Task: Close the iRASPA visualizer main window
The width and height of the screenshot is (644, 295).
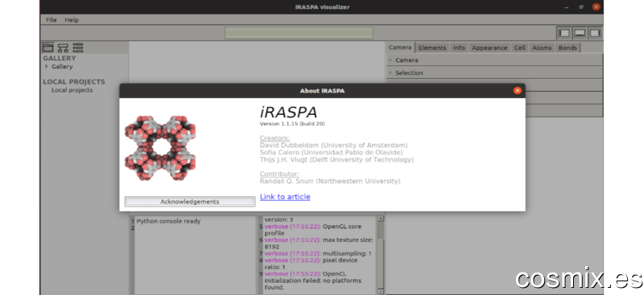Action: 596,7
